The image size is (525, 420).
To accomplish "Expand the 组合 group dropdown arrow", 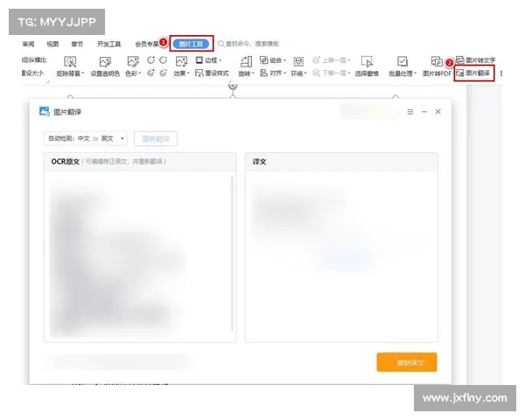I will pyautogui.click(x=285, y=60).
